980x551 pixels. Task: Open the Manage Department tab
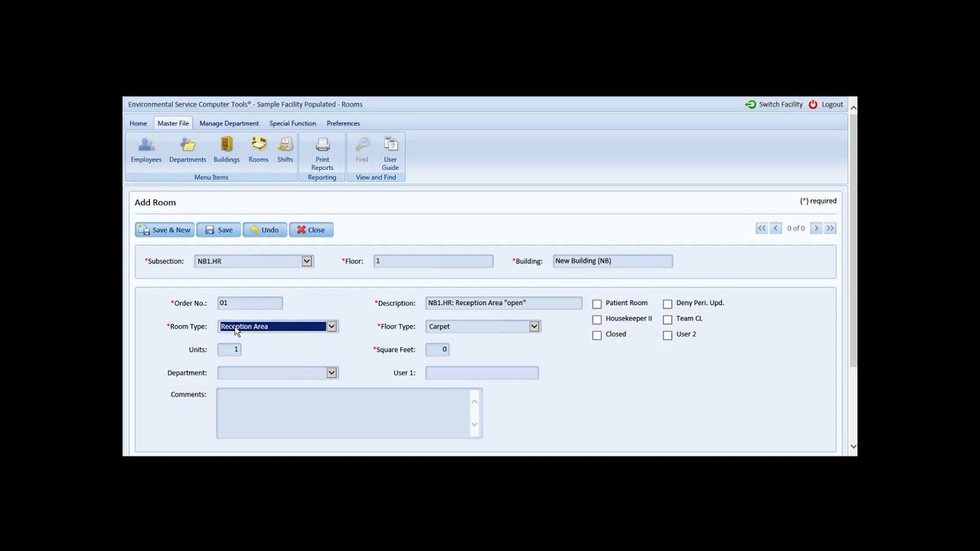click(229, 123)
